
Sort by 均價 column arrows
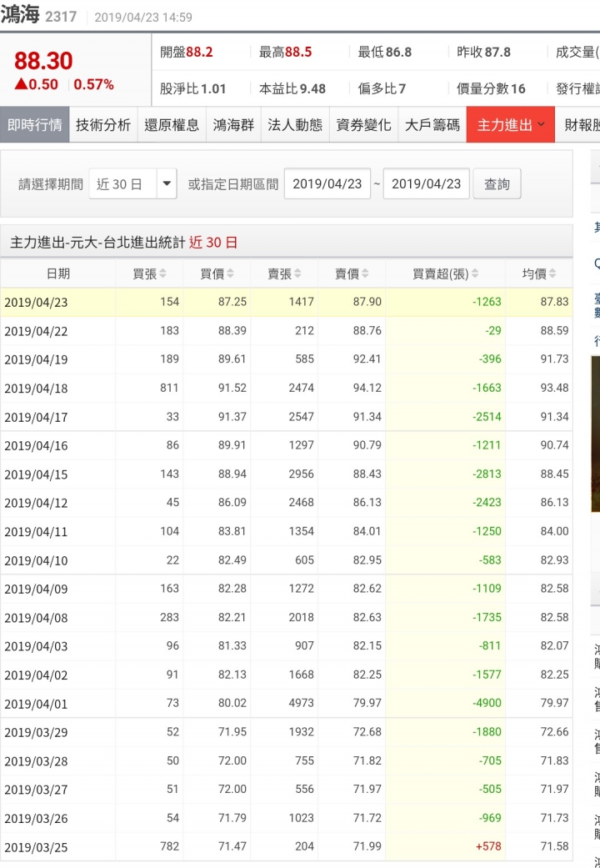tap(552, 273)
